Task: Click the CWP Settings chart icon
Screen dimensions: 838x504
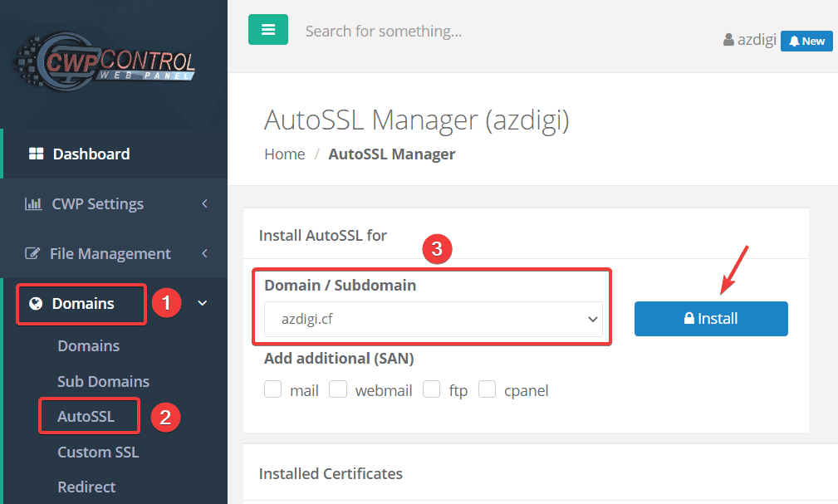Action: pos(33,203)
